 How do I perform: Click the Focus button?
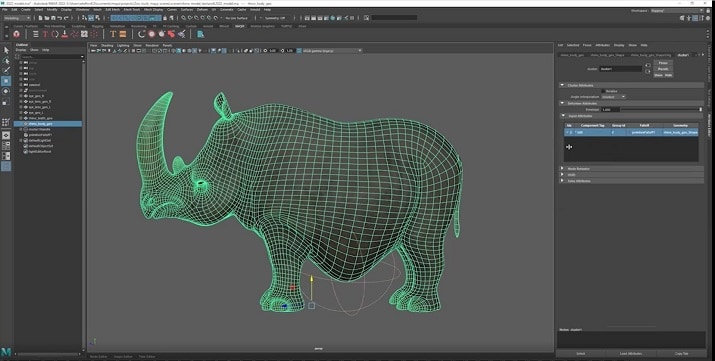point(663,63)
